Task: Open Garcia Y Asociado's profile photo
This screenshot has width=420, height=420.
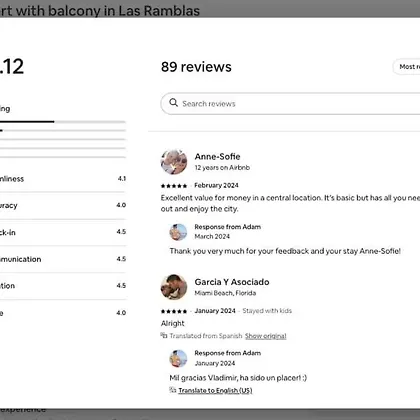Action: coord(174,287)
